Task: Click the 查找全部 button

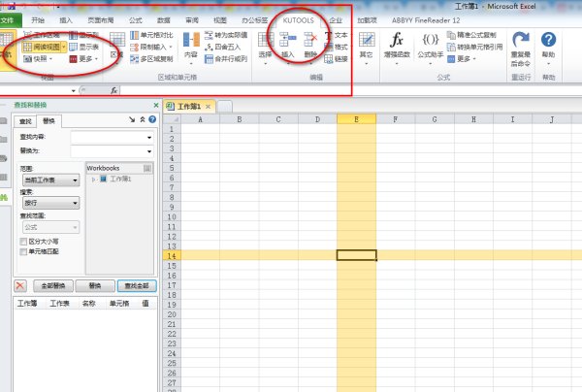Action: click(x=137, y=286)
